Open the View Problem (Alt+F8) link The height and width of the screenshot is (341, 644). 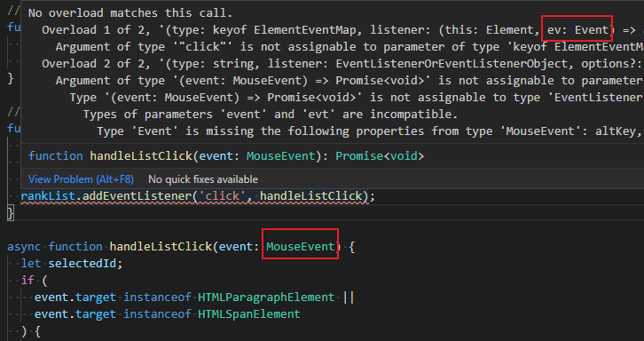pyautogui.click(x=81, y=179)
